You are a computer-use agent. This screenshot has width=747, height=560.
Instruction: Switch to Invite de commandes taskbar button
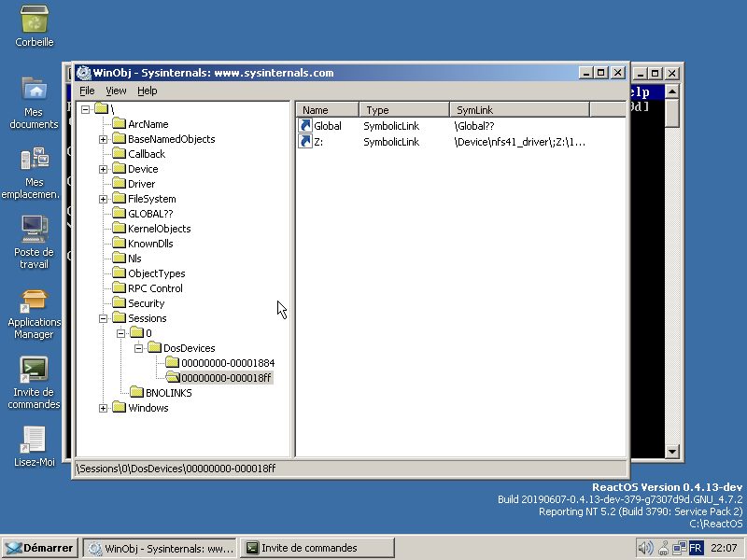tap(317, 548)
